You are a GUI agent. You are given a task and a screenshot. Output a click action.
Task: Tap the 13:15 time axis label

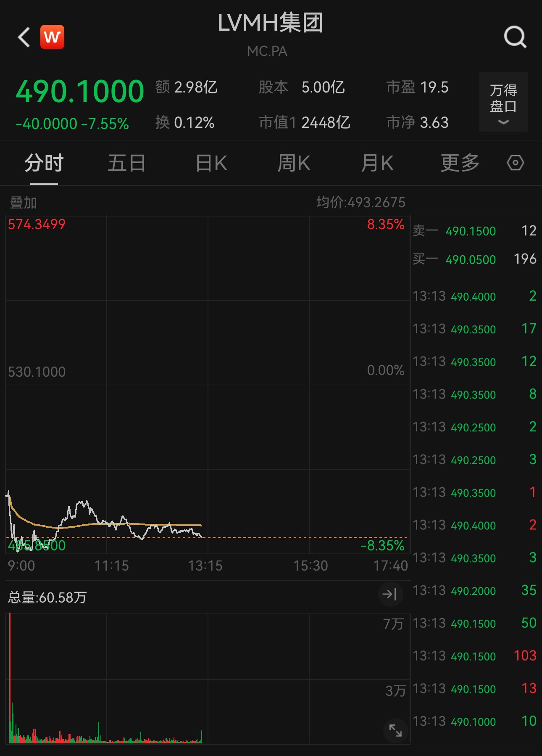coord(205,566)
